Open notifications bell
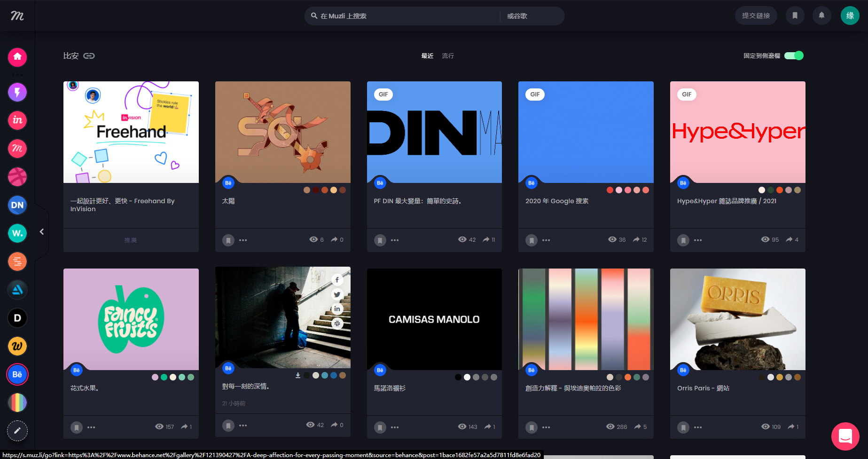The height and width of the screenshot is (459, 868). click(x=822, y=16)
